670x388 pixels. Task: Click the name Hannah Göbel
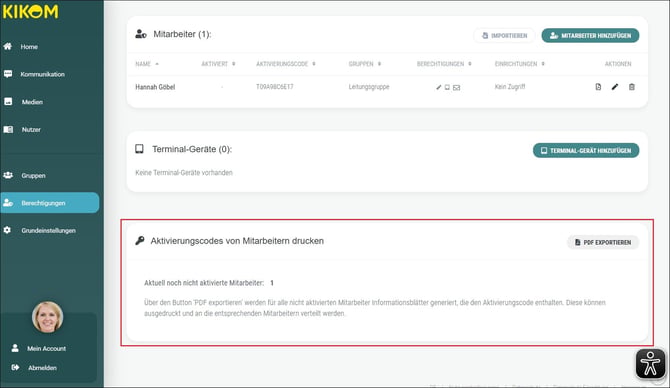click(155, 87)
